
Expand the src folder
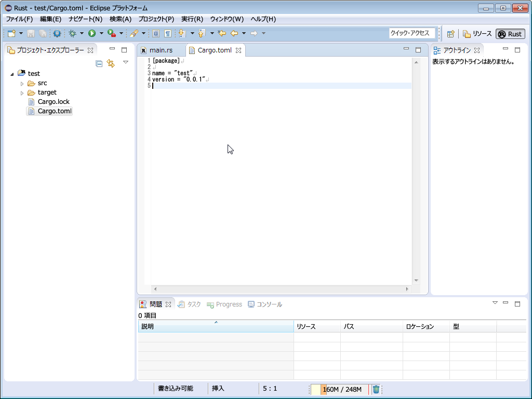[22, 84]
